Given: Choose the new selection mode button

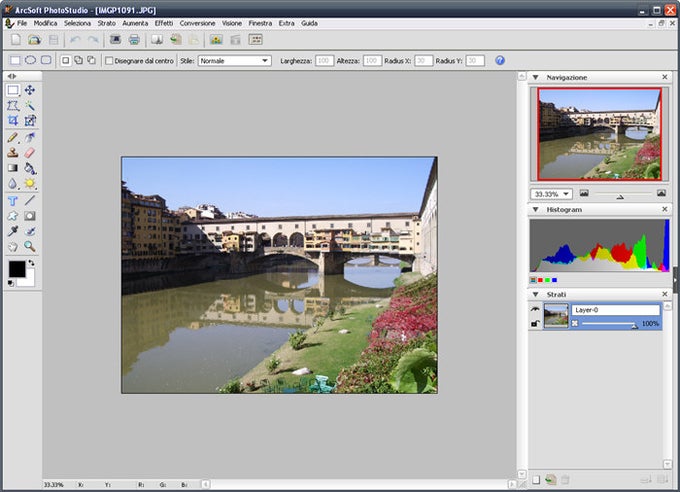Looking at the screenshot, I should [x=65, y=60].
